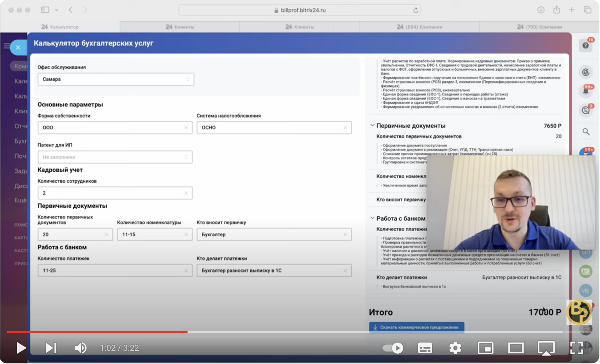
Task: Open the Патент для ИП dropdown
Action: (115, 157)
